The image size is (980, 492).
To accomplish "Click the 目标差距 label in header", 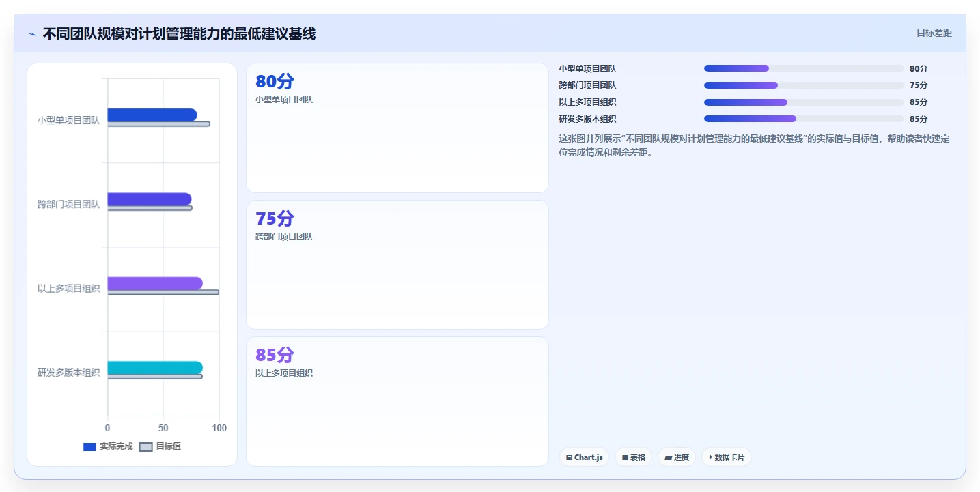I will [934, 33].
